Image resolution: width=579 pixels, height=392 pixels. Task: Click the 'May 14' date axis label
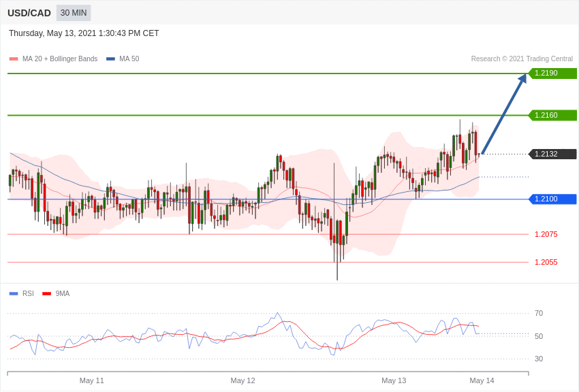tap(482, 380)
